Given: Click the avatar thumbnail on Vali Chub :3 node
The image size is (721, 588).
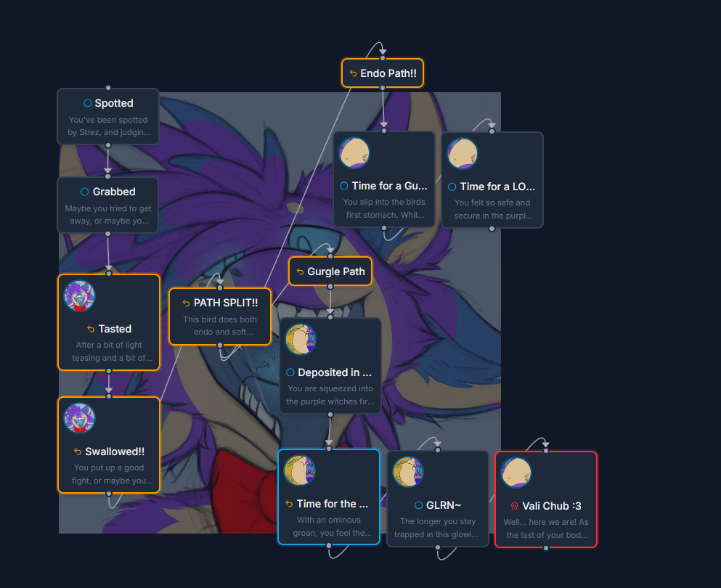Looking at the screenshot, I should [516, 473].
